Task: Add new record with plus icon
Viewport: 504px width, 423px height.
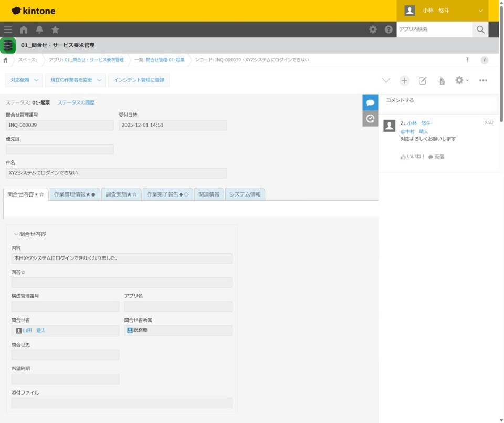Action: [404, 80]
